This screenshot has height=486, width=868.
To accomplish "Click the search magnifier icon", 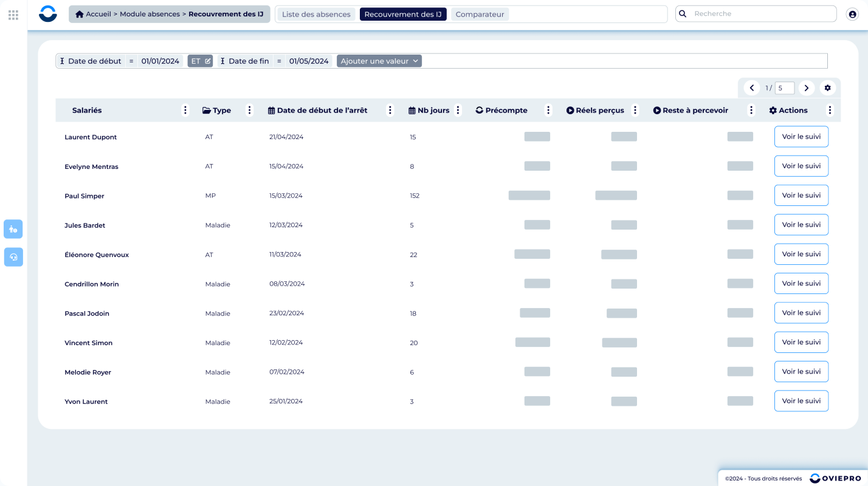I will click(683, 13).
